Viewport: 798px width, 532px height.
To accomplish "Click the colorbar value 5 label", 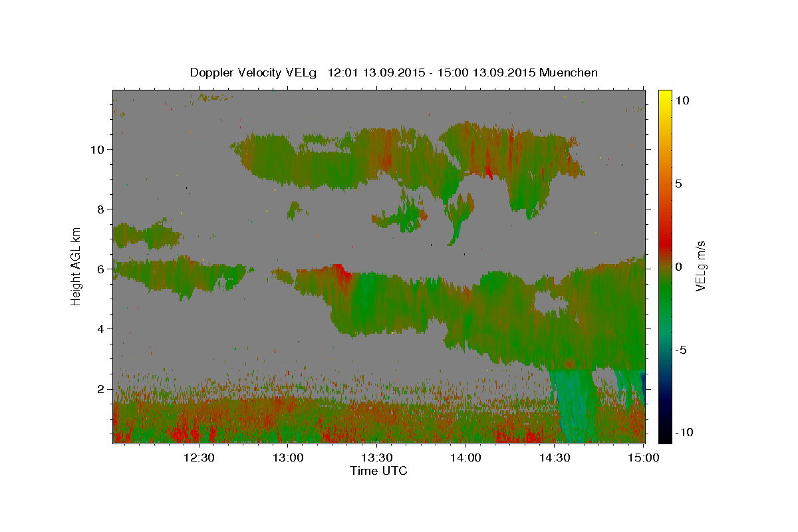I will [679, 184].
